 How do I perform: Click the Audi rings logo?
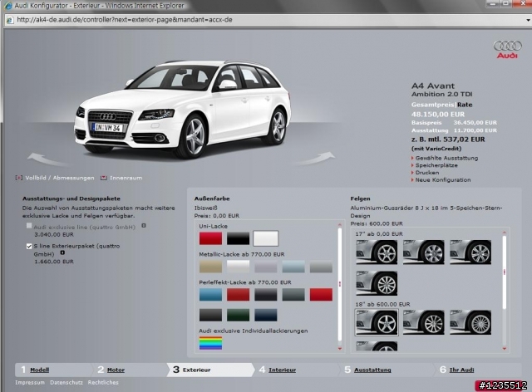508,50
